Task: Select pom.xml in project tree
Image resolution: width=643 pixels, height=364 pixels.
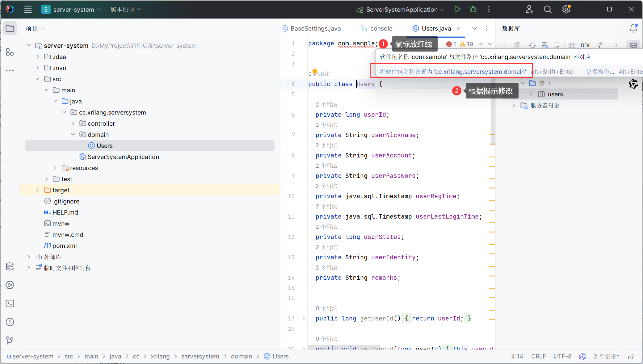Action: 65,246
